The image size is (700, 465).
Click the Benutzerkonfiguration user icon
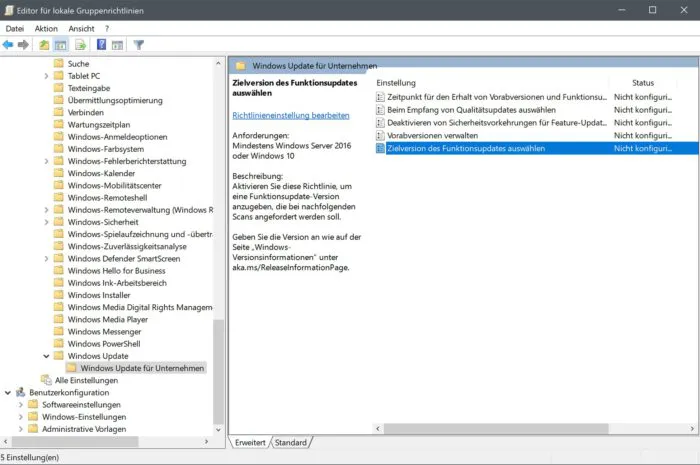21,392
